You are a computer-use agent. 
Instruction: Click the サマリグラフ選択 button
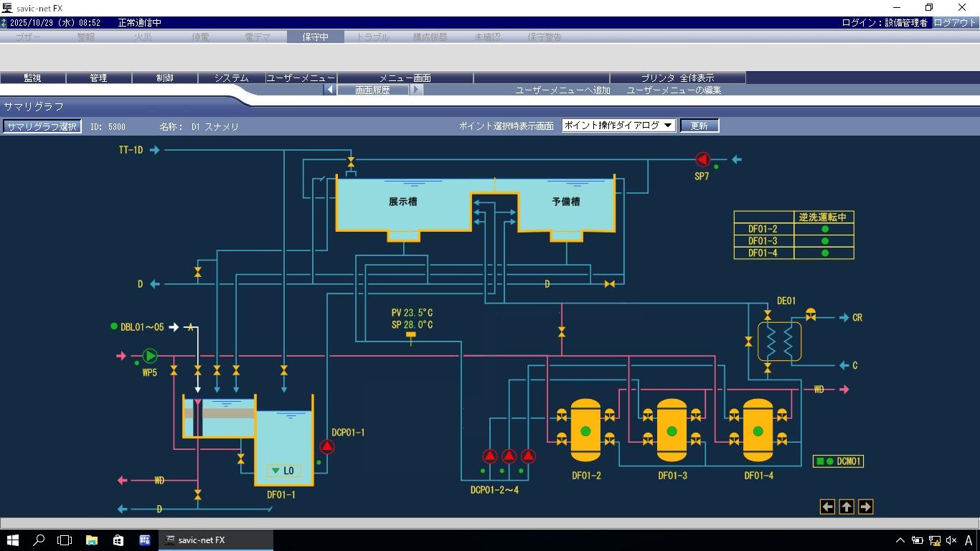pyautogui.click(x=42, y=126)
